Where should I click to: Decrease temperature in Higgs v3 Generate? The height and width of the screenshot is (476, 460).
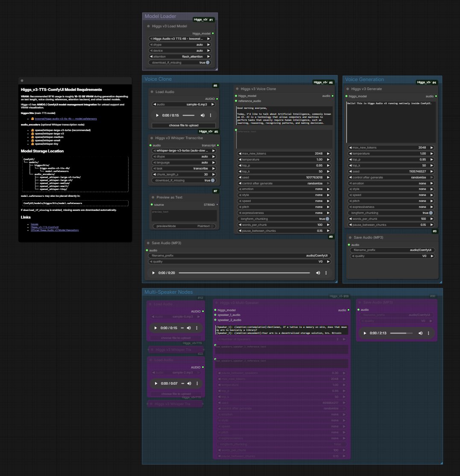click(x=350, y=154)
